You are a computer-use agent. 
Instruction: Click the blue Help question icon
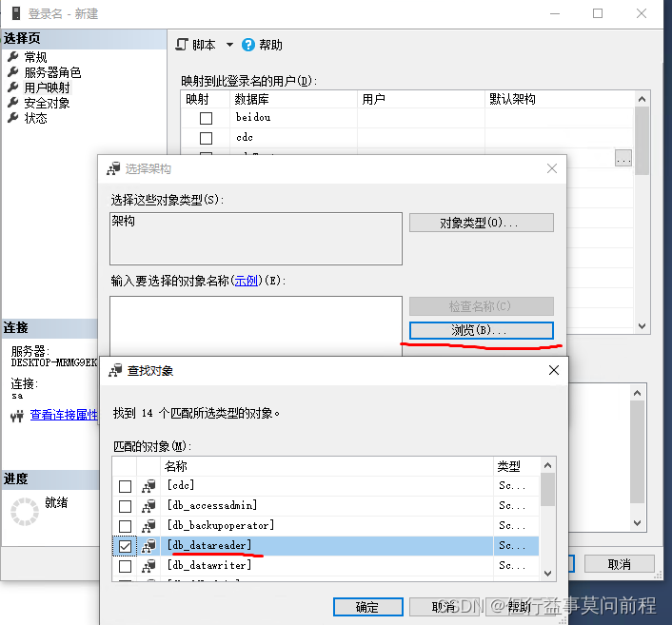coord(248,45)
